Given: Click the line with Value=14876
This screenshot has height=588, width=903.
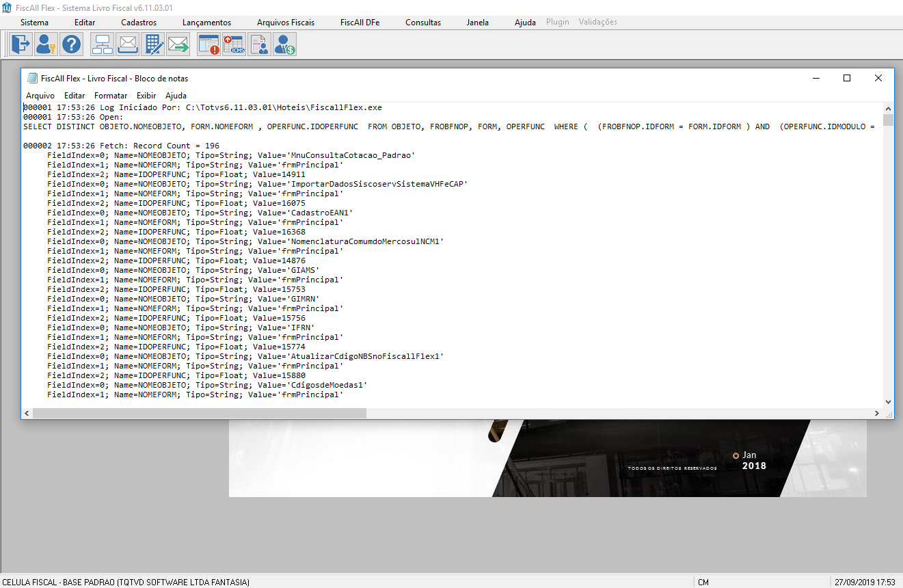Looking at the screenshot, I should (x=176, y=260).
